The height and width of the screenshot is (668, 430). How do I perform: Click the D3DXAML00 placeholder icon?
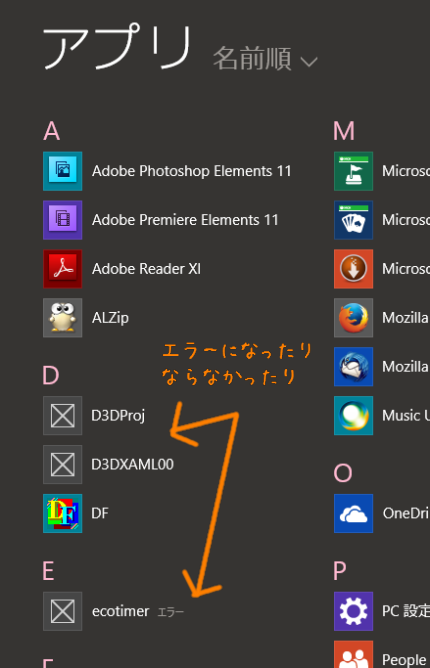pos(63,464)
